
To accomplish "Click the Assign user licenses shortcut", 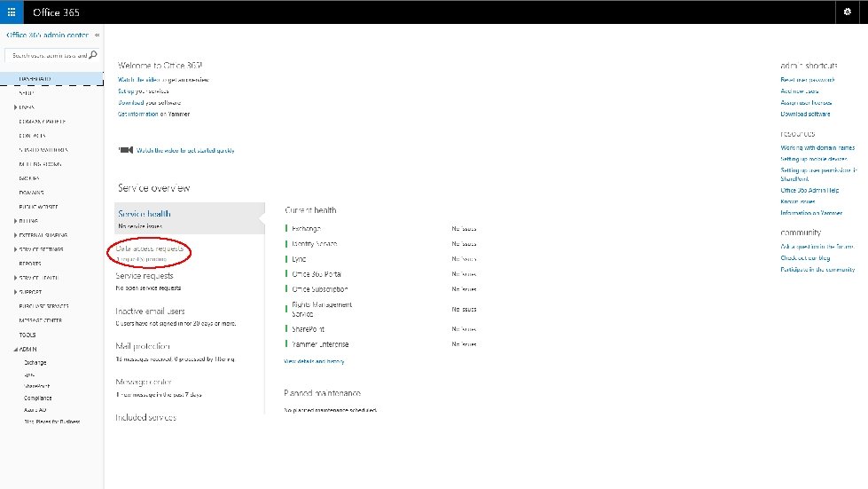I will click(x=806, y=102).
